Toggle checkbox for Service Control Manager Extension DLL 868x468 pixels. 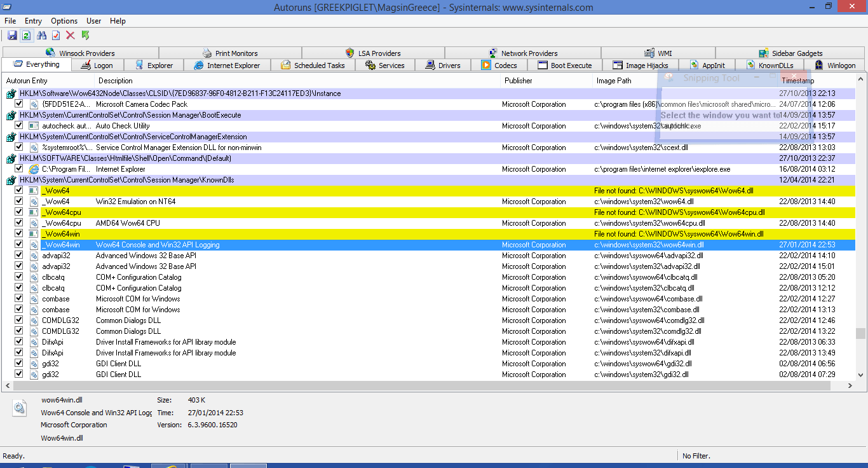click(19, 148)
